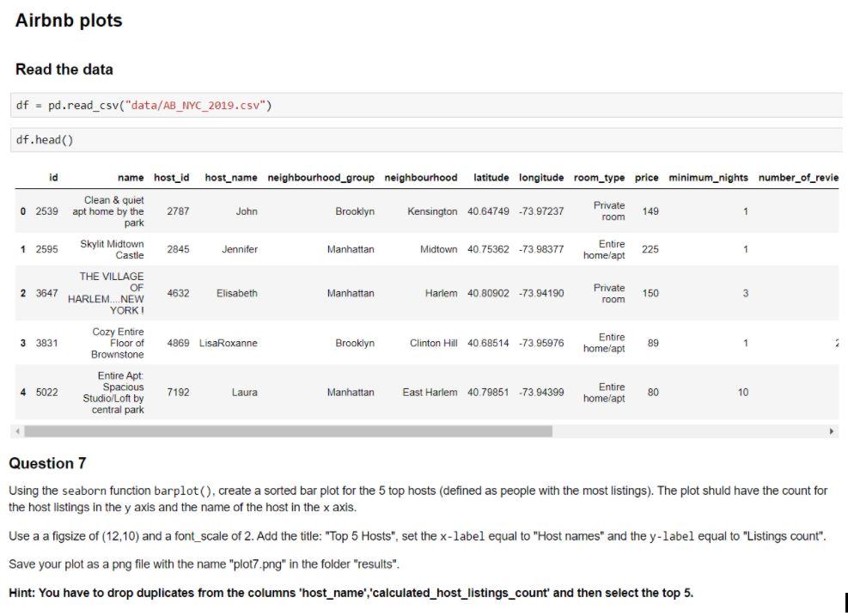Click the 'Read the data' heading
The image size is (848, 616).
(x=64, y=70)
